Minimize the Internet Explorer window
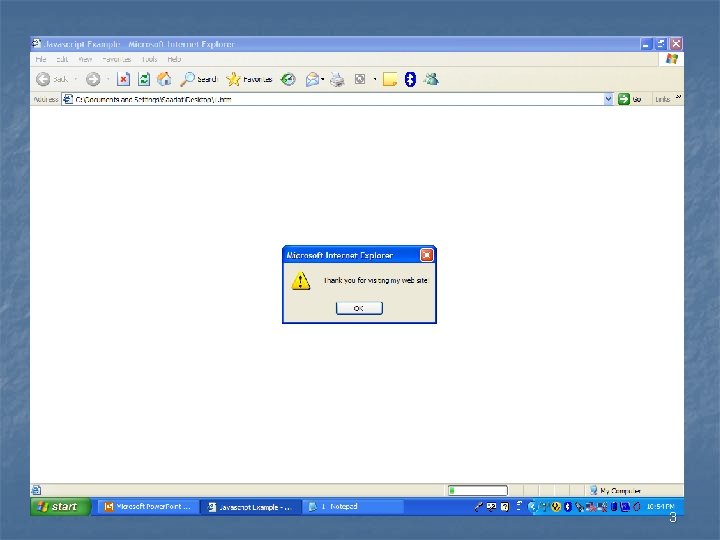Screen dimensions: 720x540 (x=646, y=44)
